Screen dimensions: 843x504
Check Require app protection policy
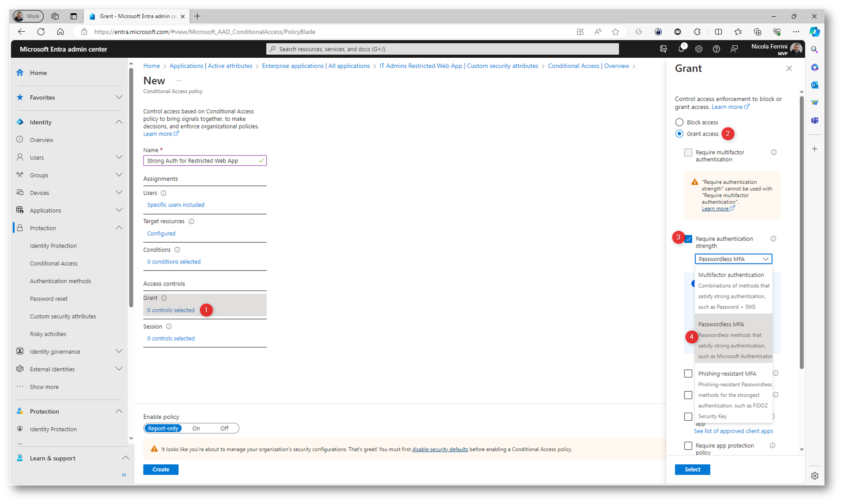[x=688, y=446]
